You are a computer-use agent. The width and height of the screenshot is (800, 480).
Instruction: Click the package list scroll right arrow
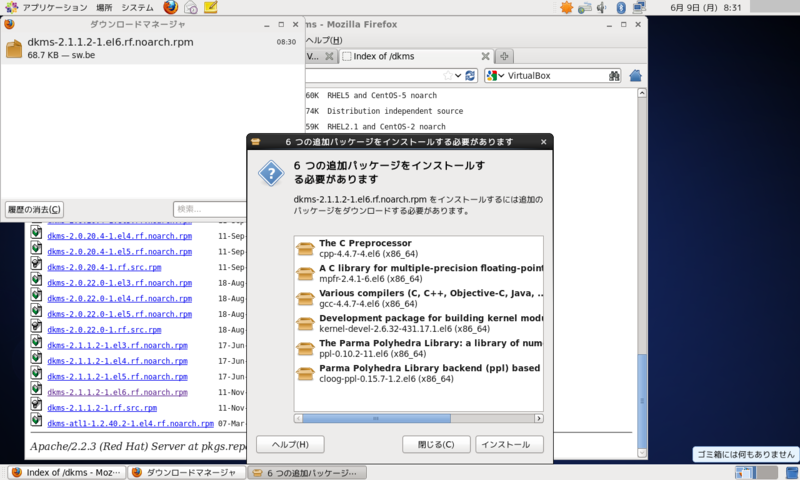[x=539, y=418]
